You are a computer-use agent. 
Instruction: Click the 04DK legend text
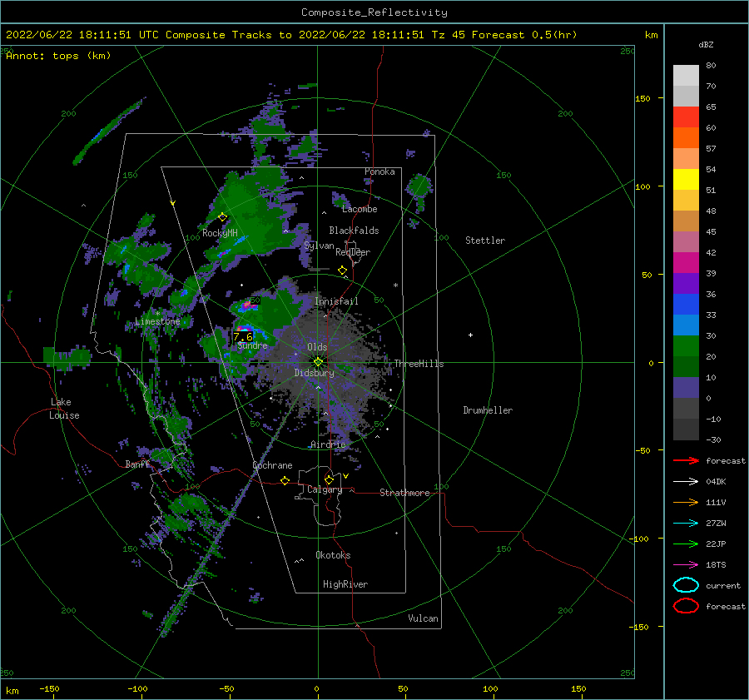coord(716,482)
